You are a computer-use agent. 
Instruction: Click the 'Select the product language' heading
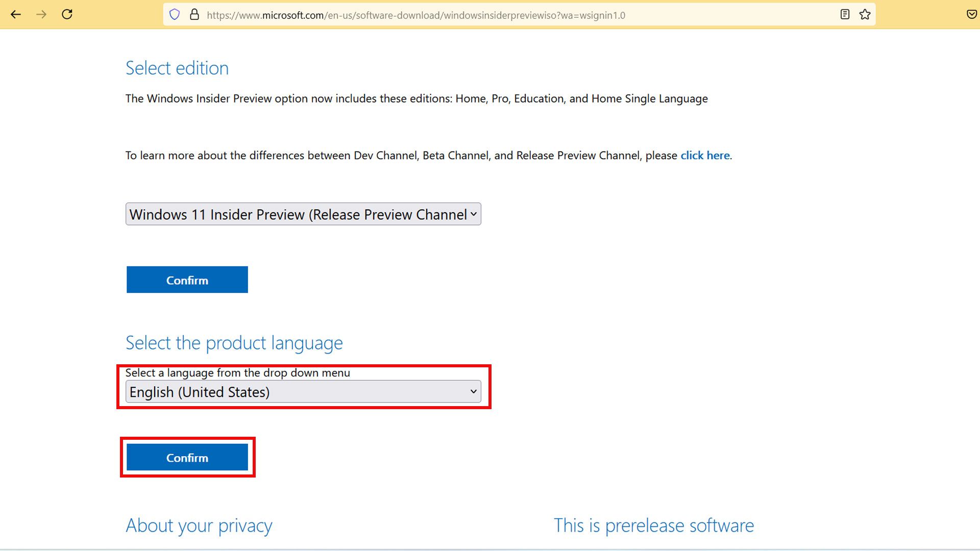(x=234, y=343)
